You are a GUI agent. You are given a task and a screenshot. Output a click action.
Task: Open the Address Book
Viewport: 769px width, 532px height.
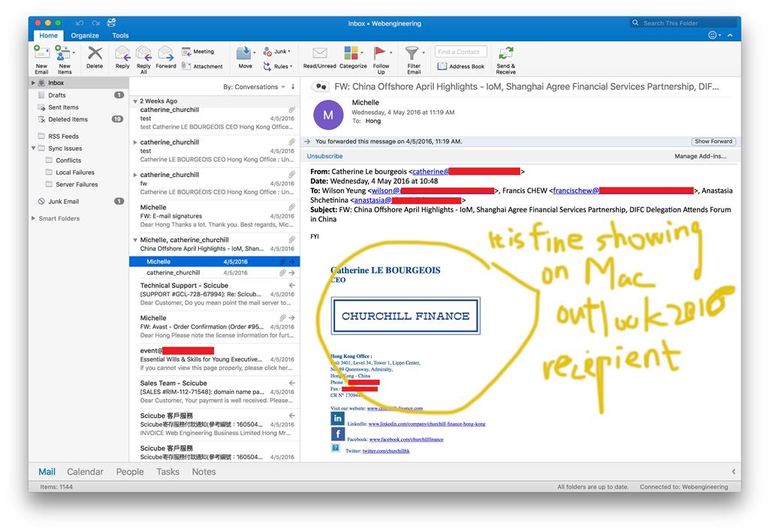(x=460, y=66)
